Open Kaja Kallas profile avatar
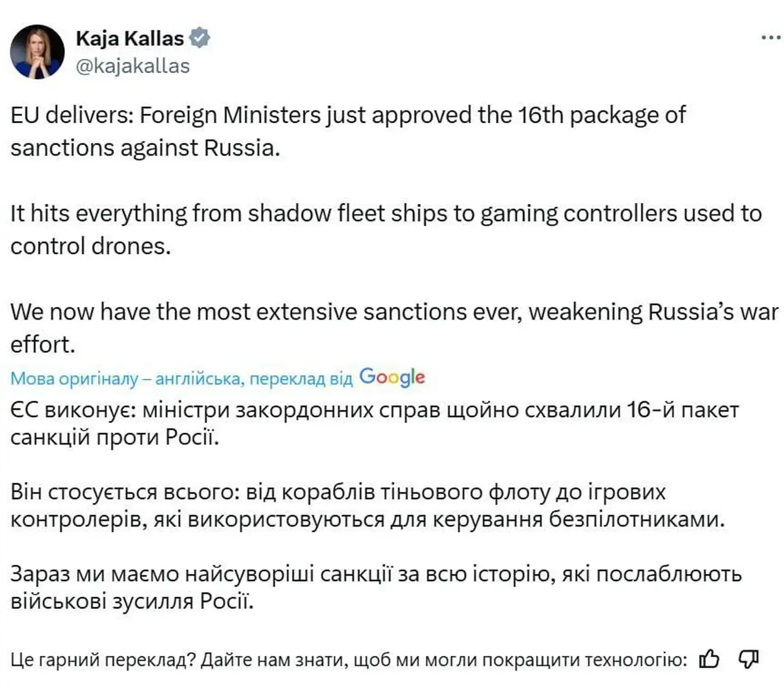This screenshot has height=688, width=784. (x=38, y=52)
